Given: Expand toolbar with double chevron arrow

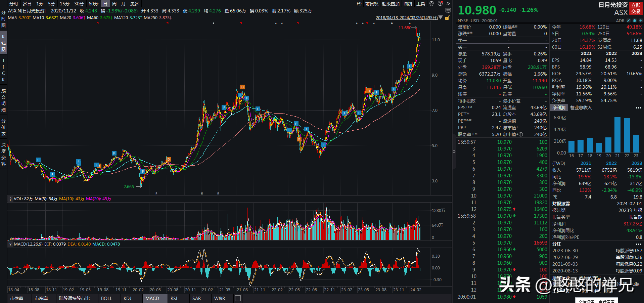Looking at the screenshot, I should (x=448, y=4).
